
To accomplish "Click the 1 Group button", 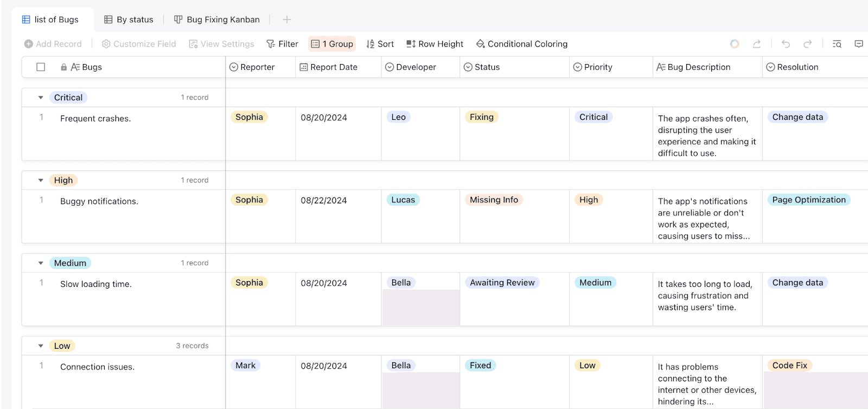I will (332, 44).
